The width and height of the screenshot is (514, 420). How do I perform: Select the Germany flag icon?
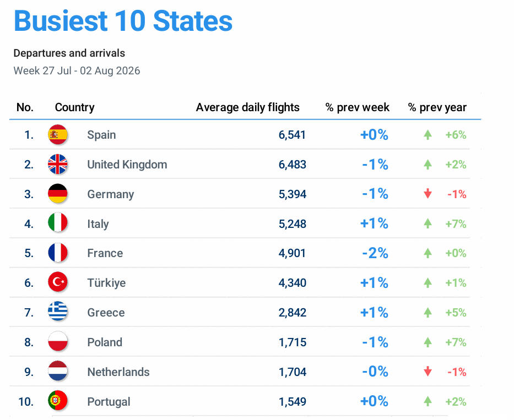(58, 193)
